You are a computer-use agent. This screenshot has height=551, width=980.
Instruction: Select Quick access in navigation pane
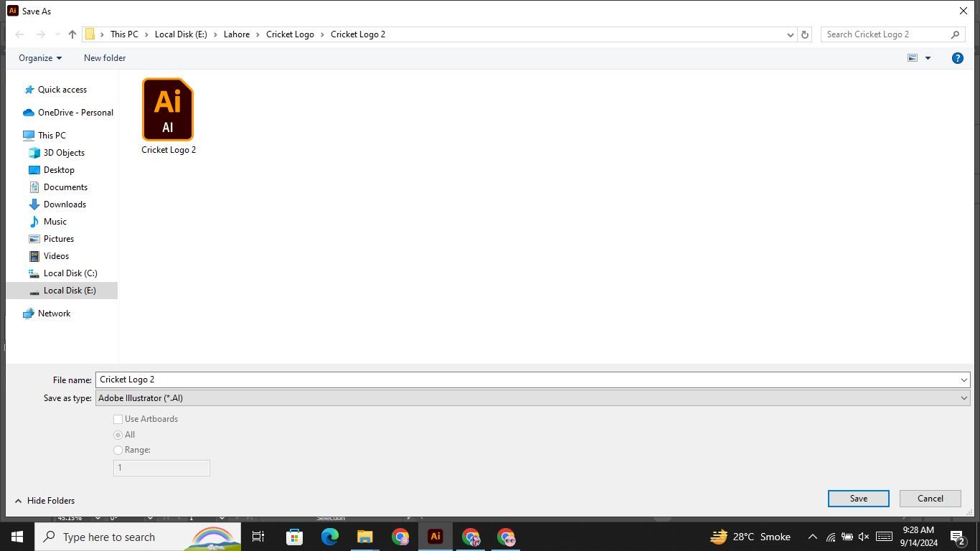tap(62, 90)
